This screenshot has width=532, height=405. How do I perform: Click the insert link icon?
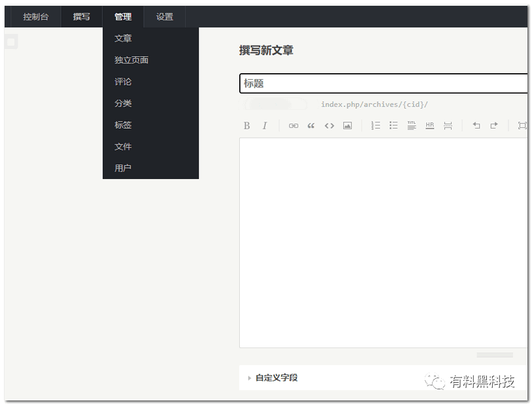pyautogui.click(x=293, y=125)
